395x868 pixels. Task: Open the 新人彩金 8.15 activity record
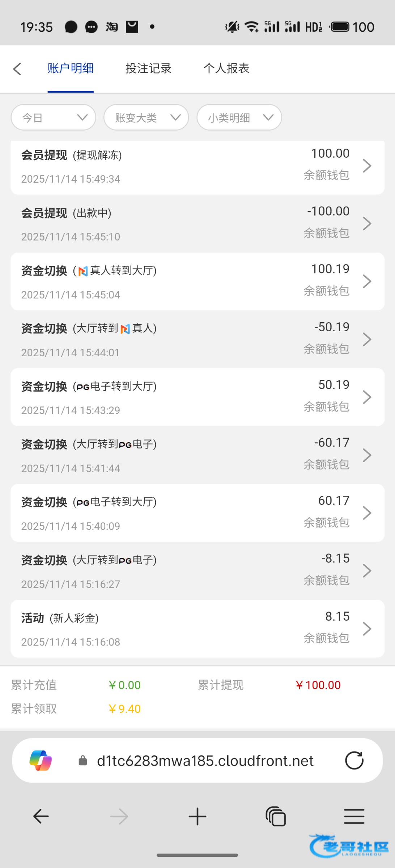[197, 629]
